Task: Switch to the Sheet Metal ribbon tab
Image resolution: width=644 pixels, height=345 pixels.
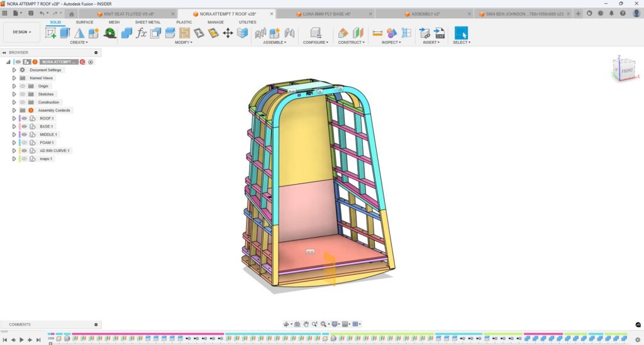Action: [x=148, y=22]
